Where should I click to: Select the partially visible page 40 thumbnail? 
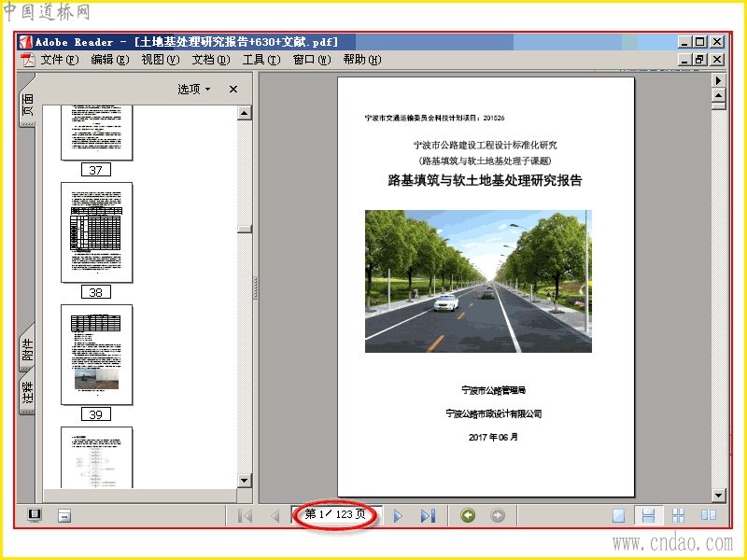pos(97,457)
